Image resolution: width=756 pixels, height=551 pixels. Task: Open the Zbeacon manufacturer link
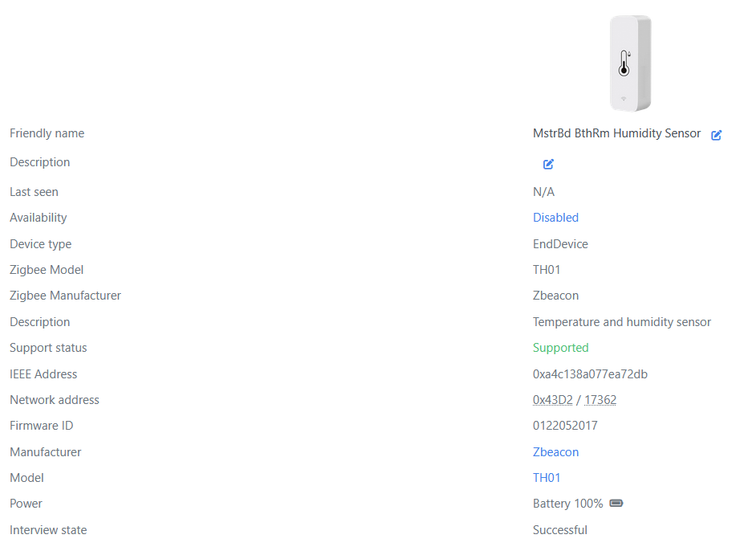(x=555, y=452)
